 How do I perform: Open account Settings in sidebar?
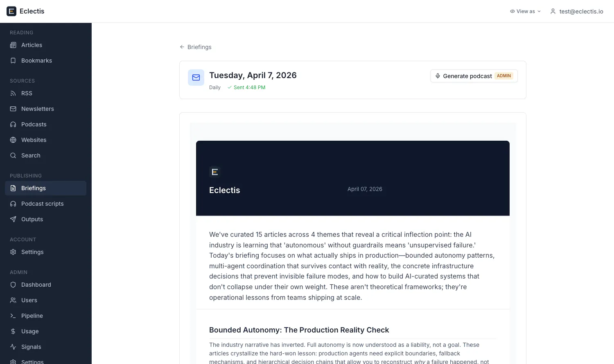tap(45, 252)
